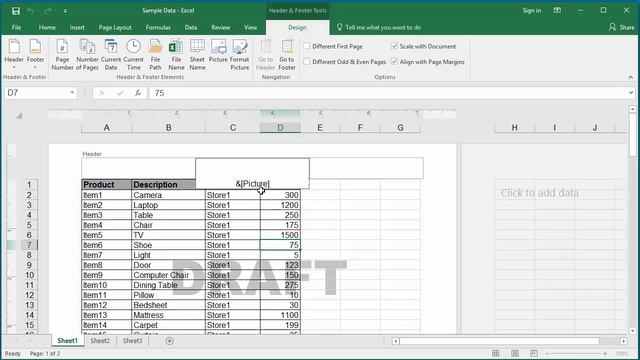Viewport: 640px width, 360px height.
Task: Select column H header
Action: 514,128
